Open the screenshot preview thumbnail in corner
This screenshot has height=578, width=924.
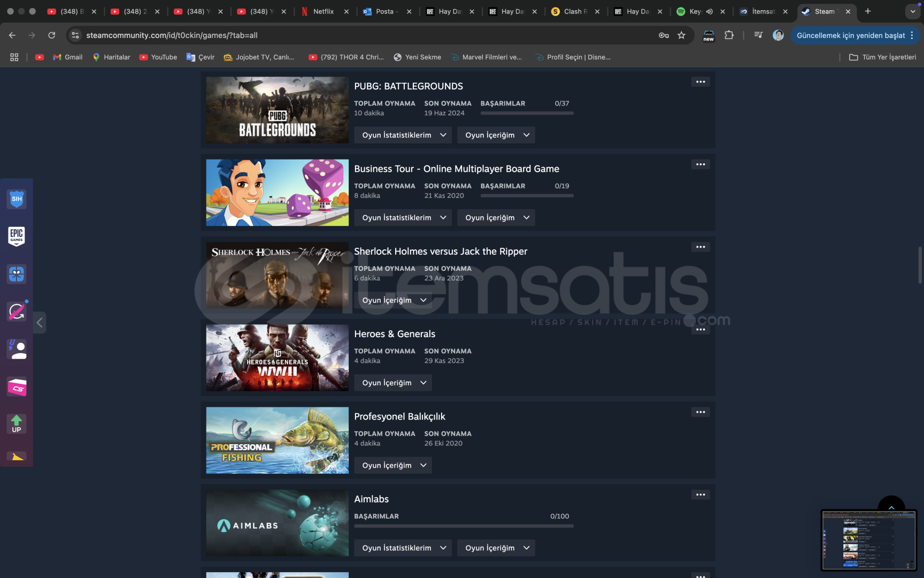pyautogui.click(x=869, y=540)
